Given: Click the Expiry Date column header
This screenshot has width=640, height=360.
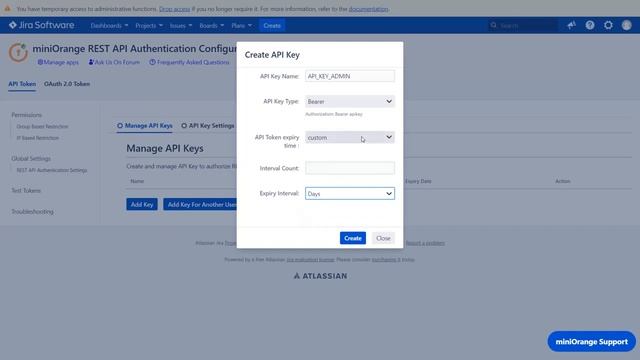Looking at the screenshot, I should tap(418, 181).
